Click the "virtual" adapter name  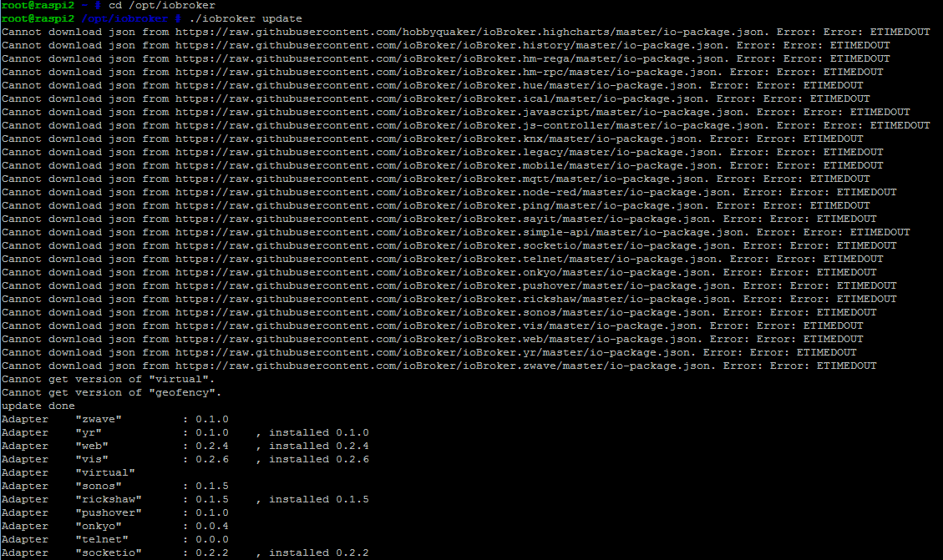pos(105,472)
